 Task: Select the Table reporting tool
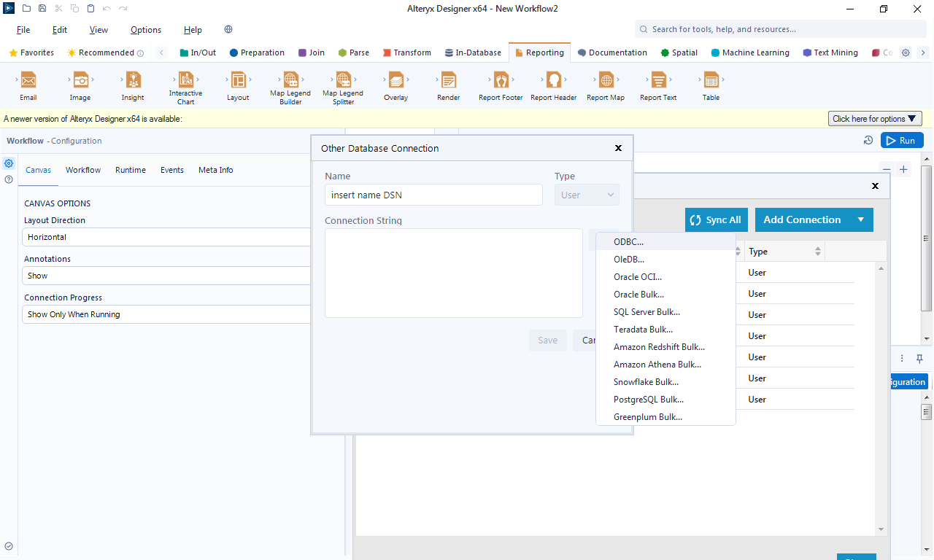click(x=711, y=85)
